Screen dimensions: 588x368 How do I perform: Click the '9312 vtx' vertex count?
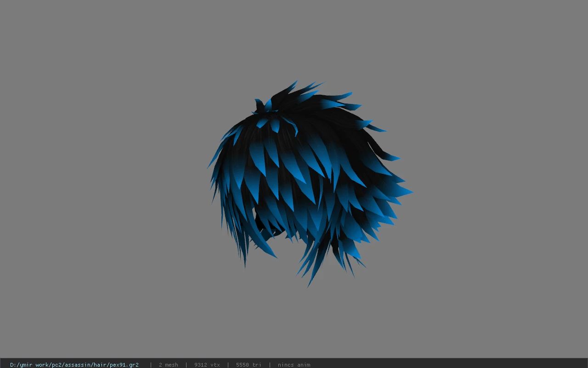pyautogui.click(x=207, y=365)
